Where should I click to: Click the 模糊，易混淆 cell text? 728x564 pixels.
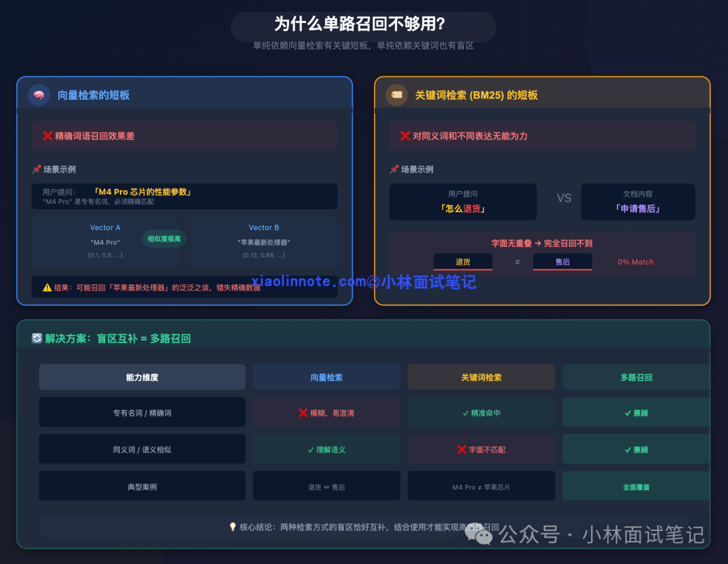332,413
